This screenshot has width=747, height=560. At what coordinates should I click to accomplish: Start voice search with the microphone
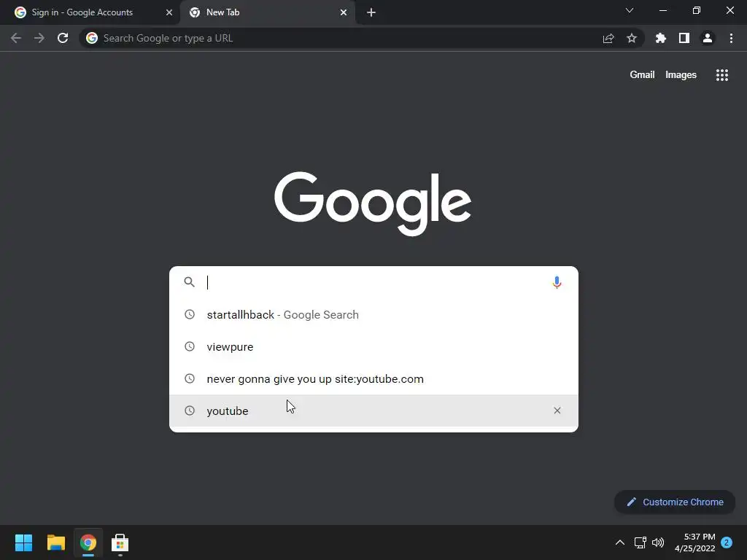coord(557,282)
